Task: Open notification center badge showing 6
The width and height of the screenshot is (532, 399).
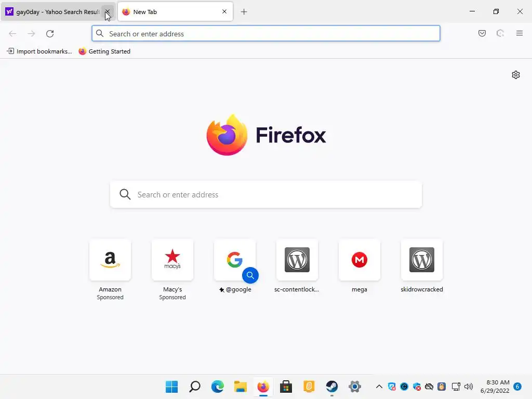Action: [518, 387]
